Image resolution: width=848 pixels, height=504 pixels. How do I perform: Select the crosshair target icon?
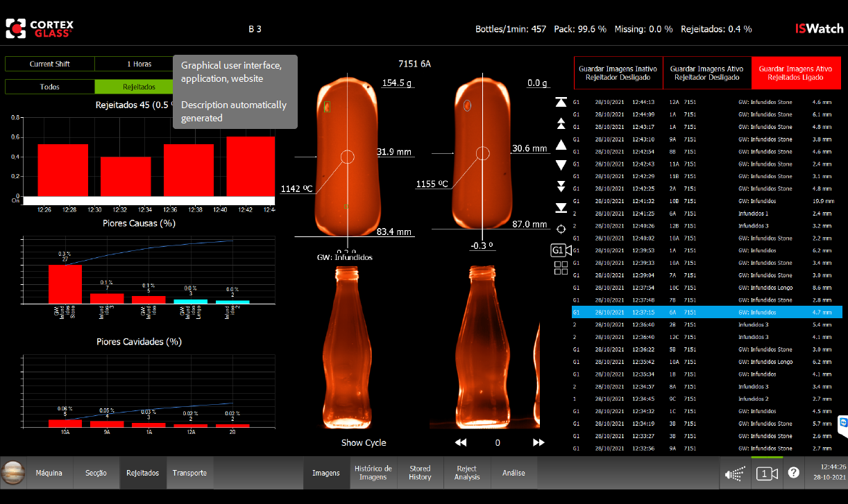[x=560, y=229]
